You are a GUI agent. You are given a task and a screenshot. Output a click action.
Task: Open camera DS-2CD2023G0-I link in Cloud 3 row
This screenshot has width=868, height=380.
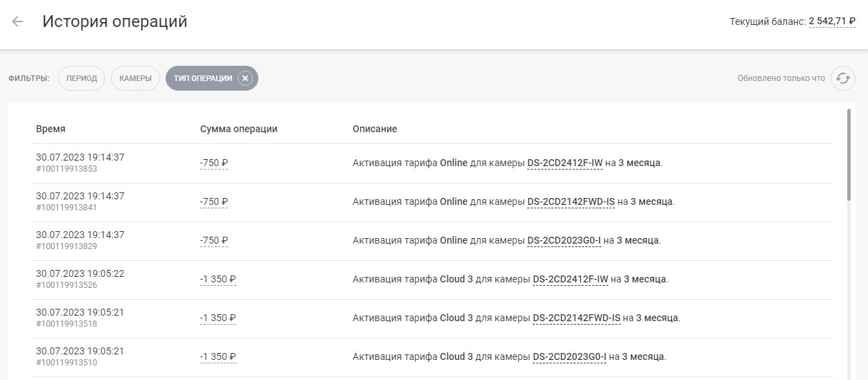[x=569, y=357]
